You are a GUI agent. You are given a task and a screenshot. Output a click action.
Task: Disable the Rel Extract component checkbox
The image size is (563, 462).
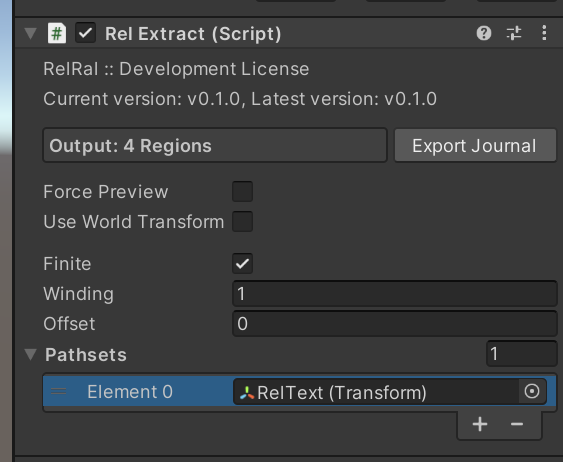pos(85,33)
